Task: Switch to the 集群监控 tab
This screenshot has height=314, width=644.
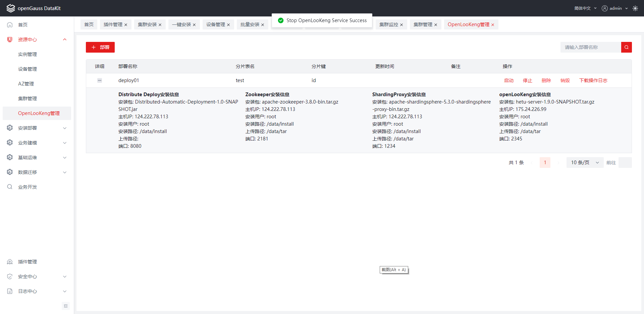Action: pos(388,24)
